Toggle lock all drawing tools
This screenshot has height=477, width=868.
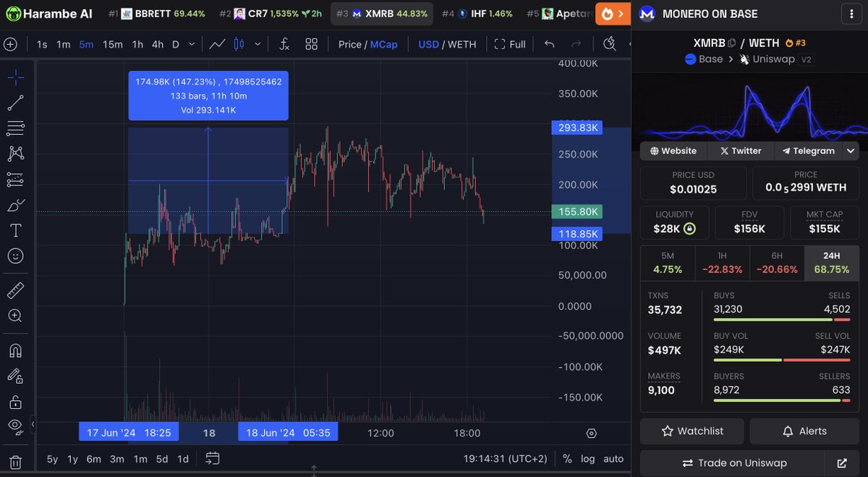(x=15, y=402)
